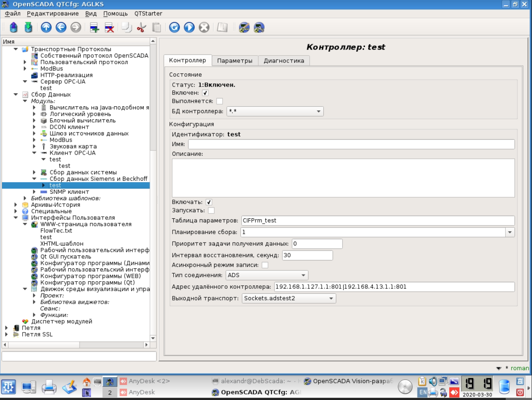Click the cut scissors icon
The height and width of the screenshot is (400, 532).
pos(142,27)
